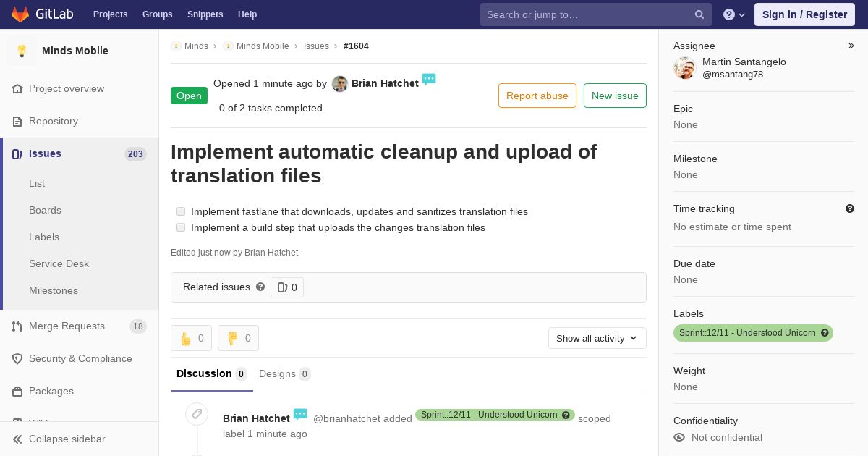The image size is (868, 456).
Task: Open Snippets from the navbar
Action: pyautogui.click(x=205, y=14)
